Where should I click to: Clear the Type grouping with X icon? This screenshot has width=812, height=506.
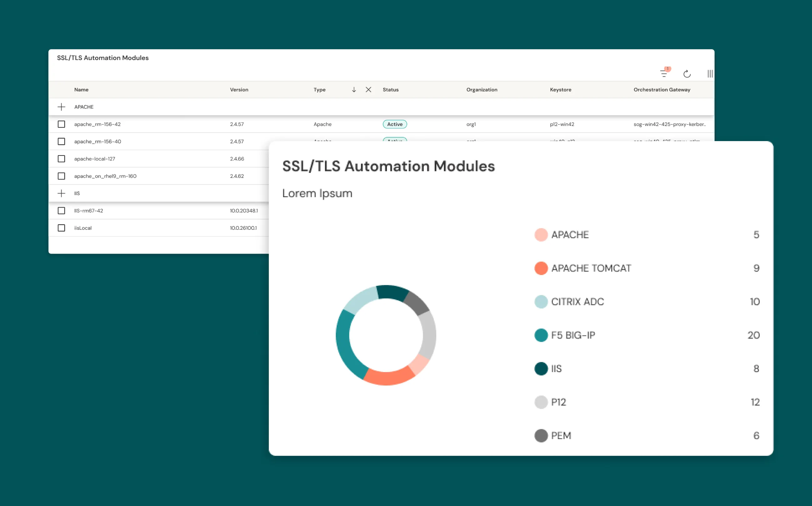tap(368, 90)
